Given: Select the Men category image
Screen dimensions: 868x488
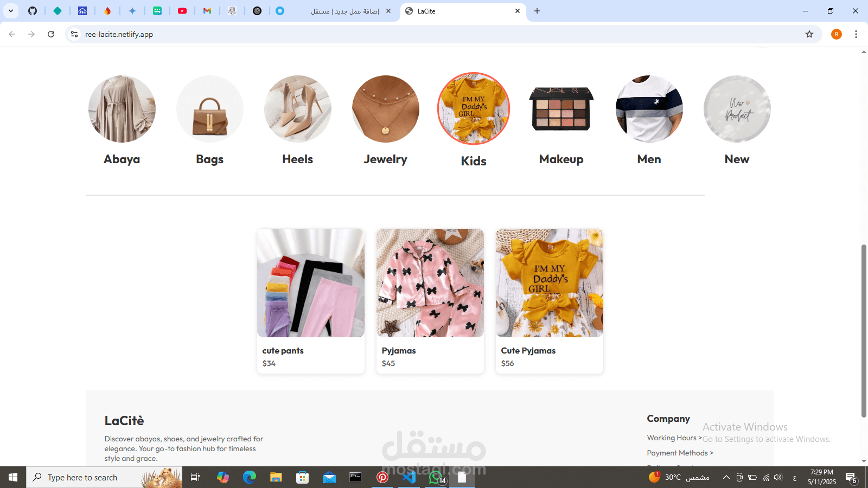Looking at the screenshot, I should 649,109.
